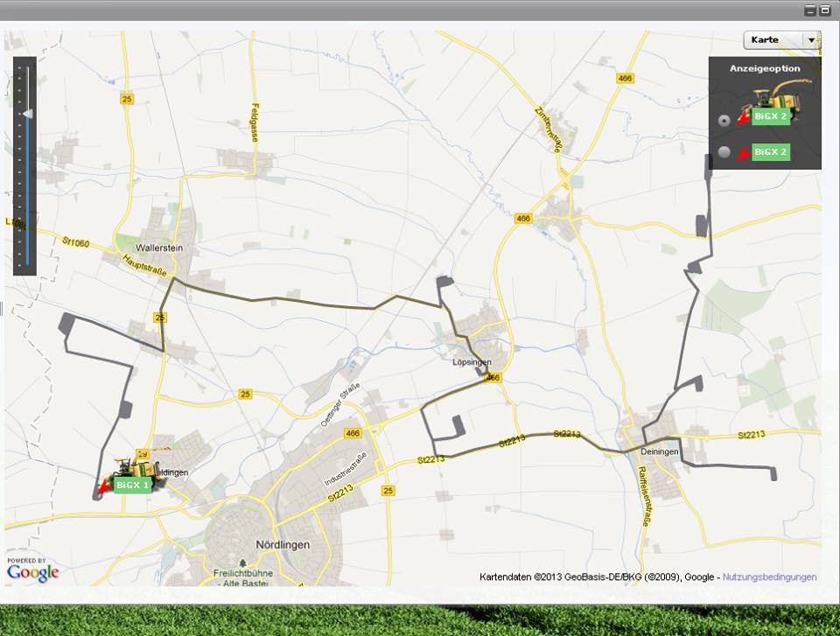Click the harvester image in Anzeigeoption panel

pyautogui.click(x=785, y=94)
